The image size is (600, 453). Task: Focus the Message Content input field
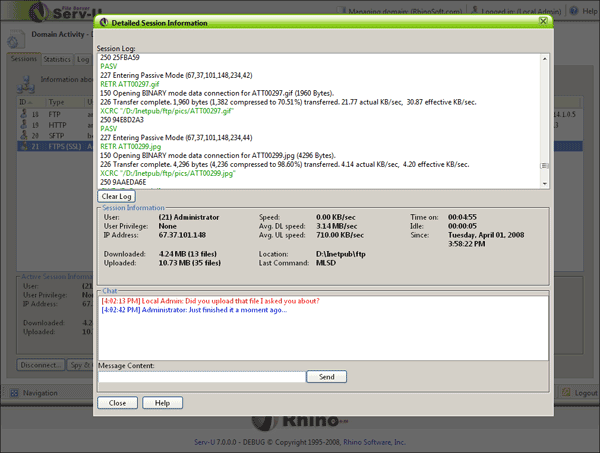(x=202, y=377)
